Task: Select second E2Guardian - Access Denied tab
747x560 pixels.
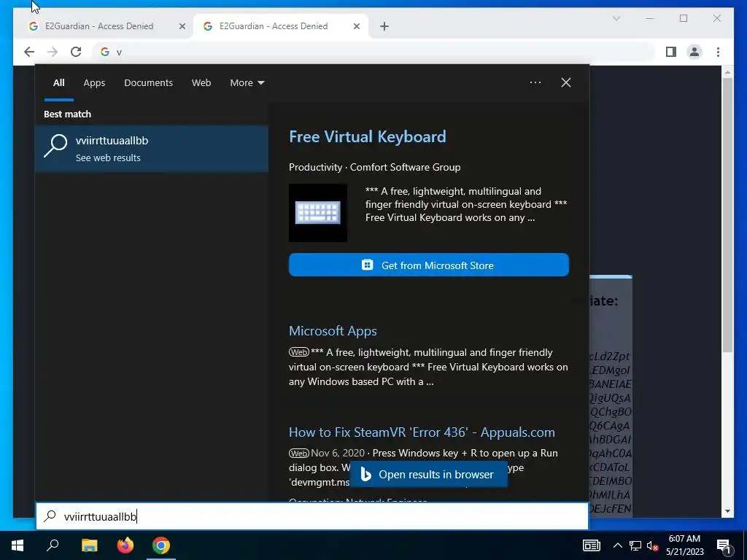Action: point(281,26)
